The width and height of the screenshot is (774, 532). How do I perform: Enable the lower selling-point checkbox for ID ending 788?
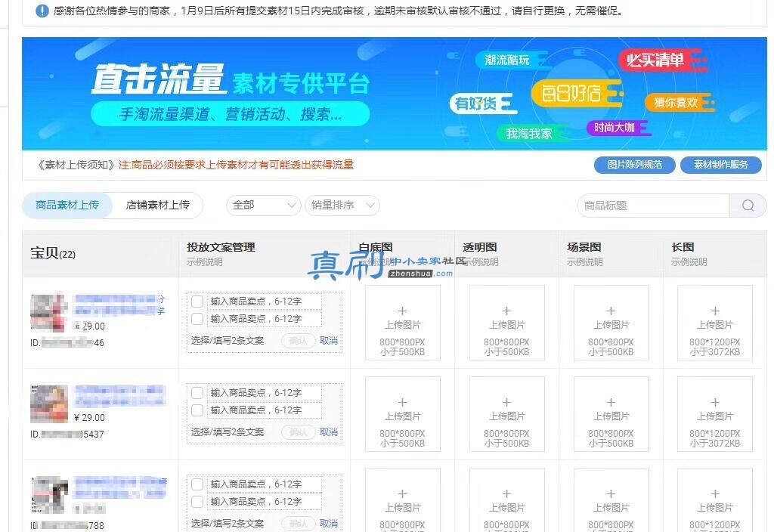[x=197, y=502]
